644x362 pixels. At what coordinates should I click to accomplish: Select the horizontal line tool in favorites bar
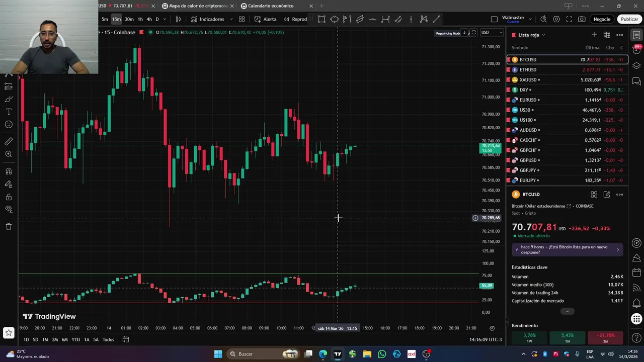click(372, 19)
